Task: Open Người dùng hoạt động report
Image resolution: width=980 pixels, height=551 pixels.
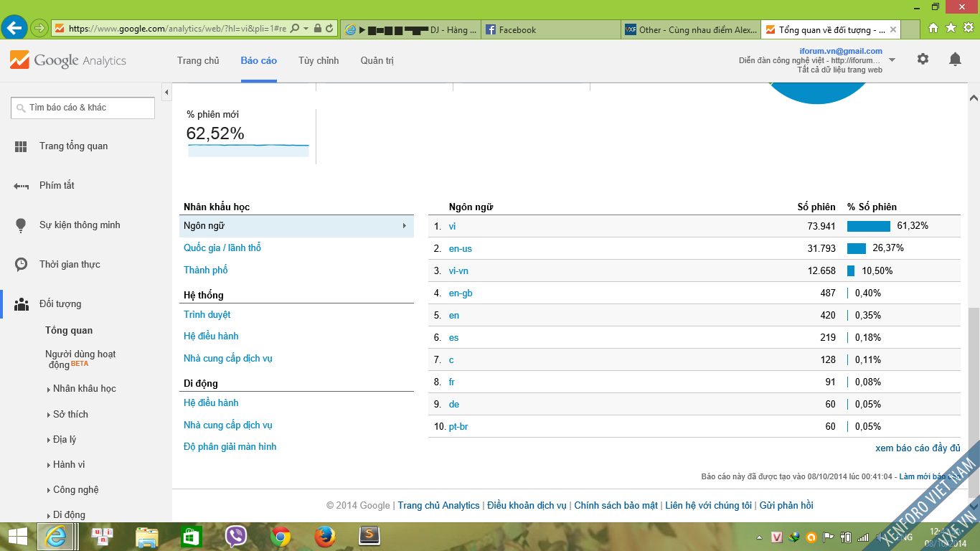Action: [80, 359]
